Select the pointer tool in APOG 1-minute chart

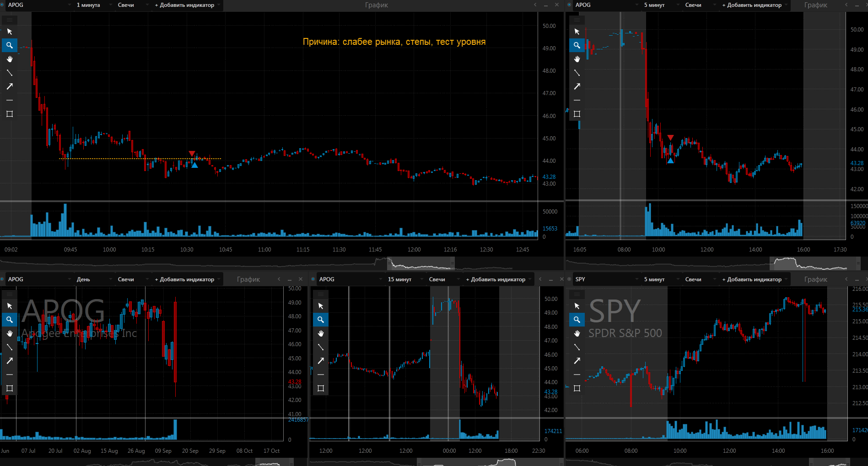point(9,32)
